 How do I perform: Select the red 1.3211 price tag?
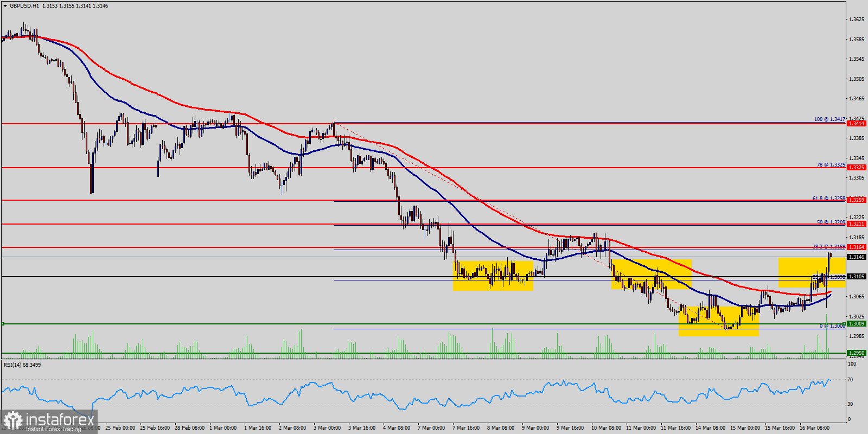(x=856, y=224)
